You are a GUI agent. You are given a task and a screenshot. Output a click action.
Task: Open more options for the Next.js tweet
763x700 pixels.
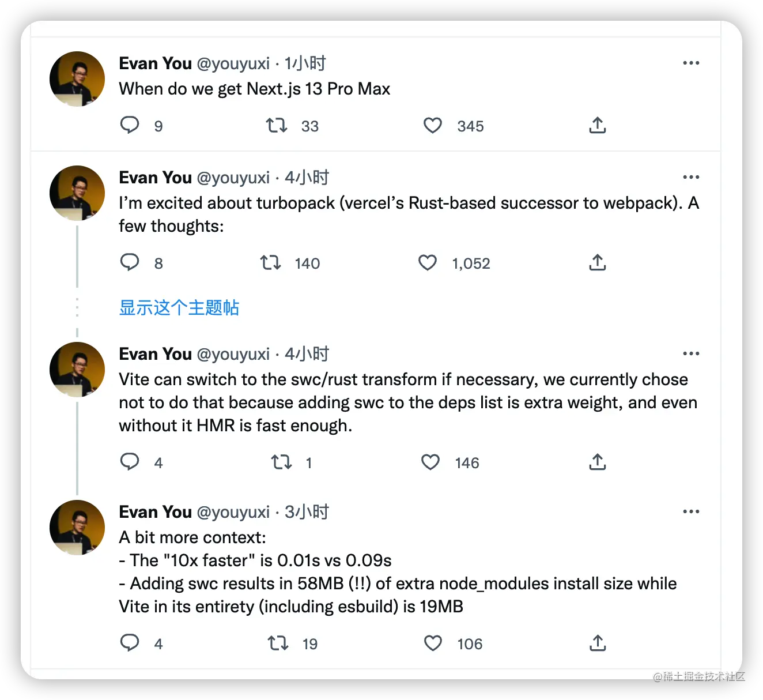(690, 63)
